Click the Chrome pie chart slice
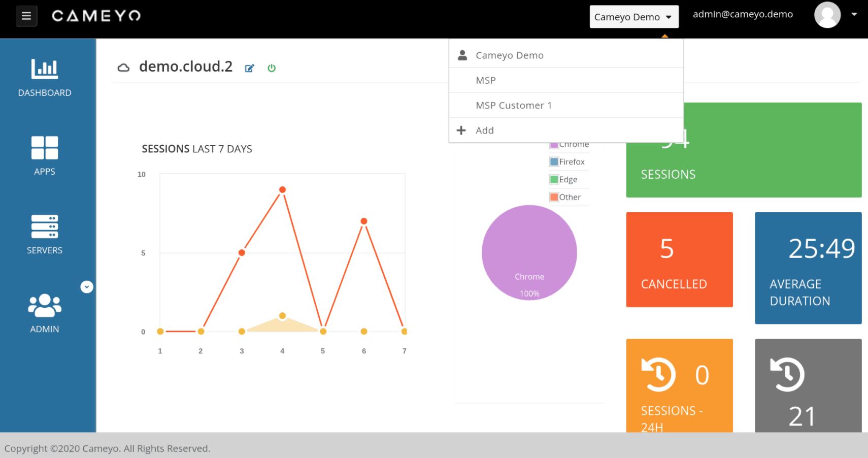The width and height of the screenshot is (868, 458). [529, 252]
